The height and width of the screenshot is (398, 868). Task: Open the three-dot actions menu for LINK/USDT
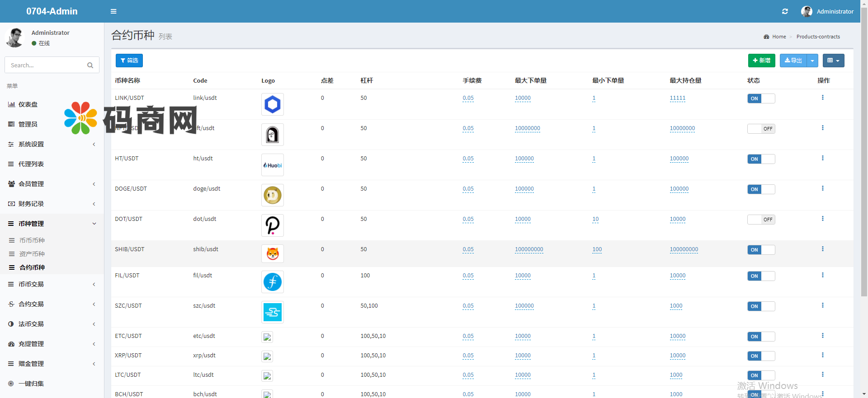pyautogui.click(x=822, y=98)
